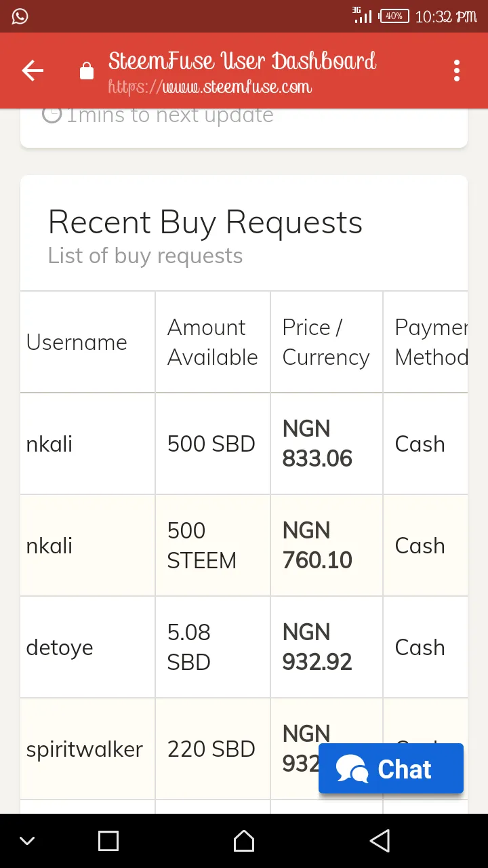The width and height of the screenshot is (488, 868).
Task: Tap the clock icon beside next update
Action: (52, 114)
